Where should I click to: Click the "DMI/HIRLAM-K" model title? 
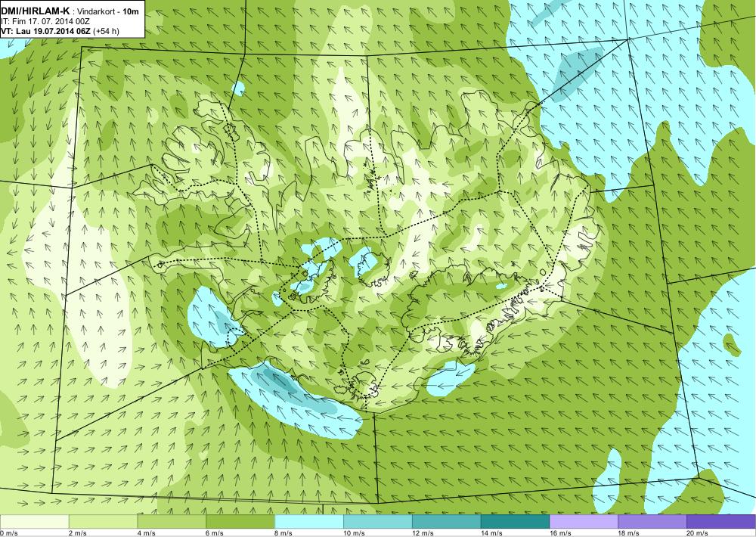click(x=36, y=11)
